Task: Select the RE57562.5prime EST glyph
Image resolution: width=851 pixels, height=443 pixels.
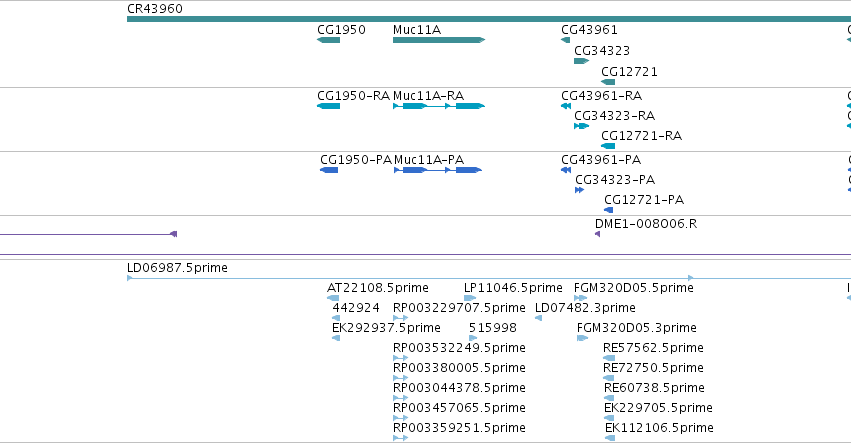Action: [x=609, y=358]
